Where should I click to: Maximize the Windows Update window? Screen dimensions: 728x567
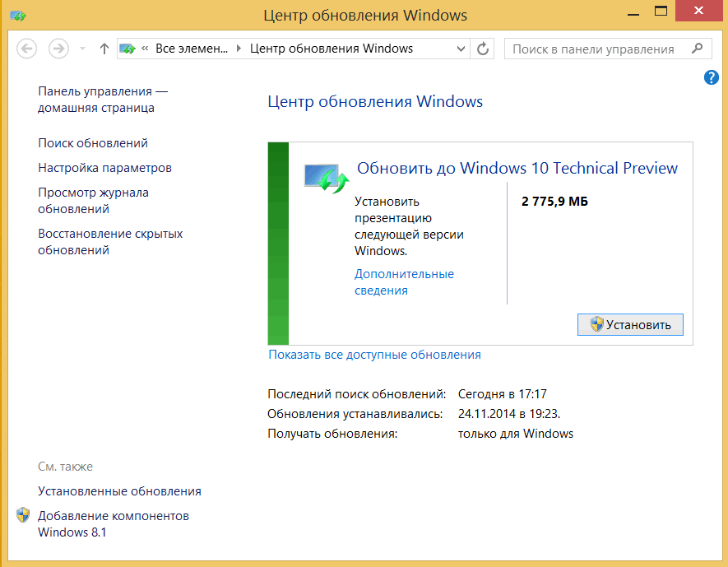661,12
